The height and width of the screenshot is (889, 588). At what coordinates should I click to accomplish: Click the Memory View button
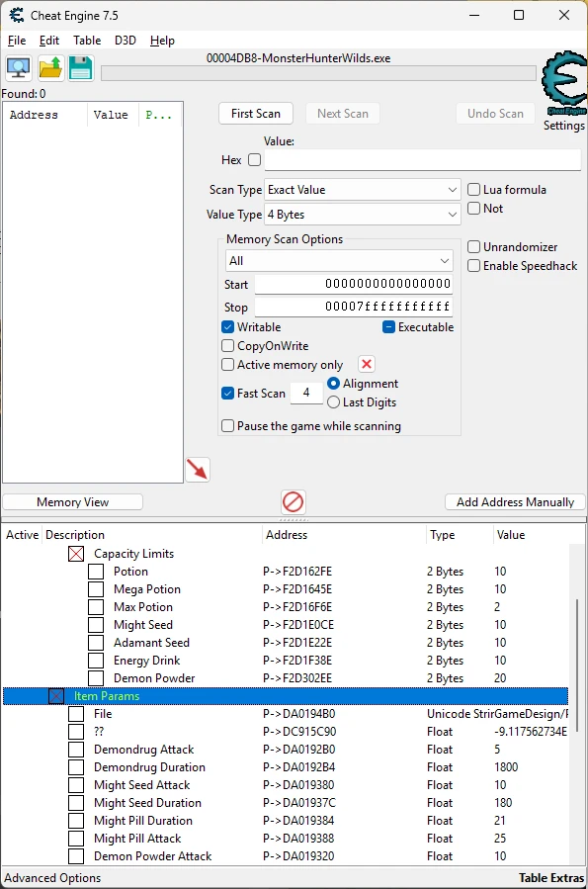pyautogui.click(x=72, y=501)
